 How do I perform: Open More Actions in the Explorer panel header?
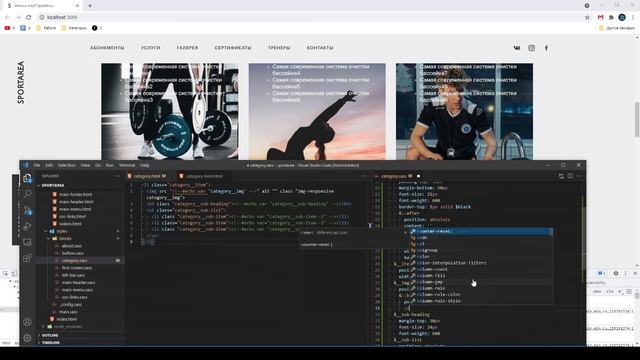pos(118,176)
